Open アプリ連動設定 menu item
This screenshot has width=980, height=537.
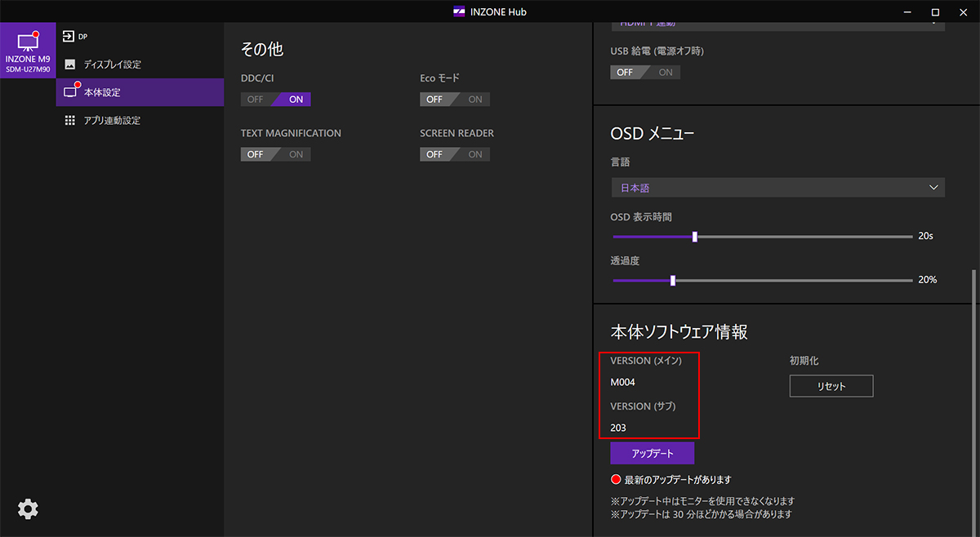[112, 120]
